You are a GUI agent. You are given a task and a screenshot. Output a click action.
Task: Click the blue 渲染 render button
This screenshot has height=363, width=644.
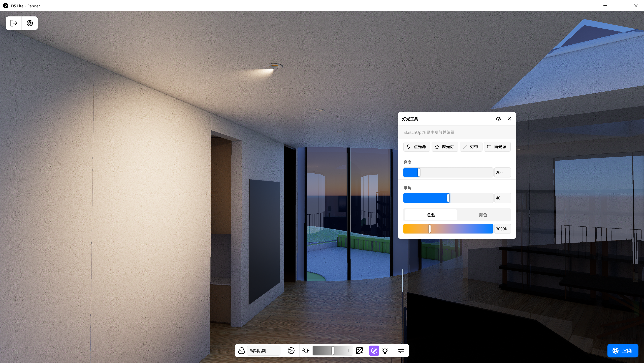click(x=623, y=350)
